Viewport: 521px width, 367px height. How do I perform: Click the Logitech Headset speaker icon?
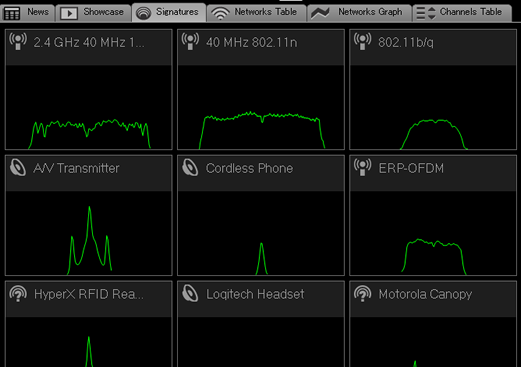[x=190, y=293]
